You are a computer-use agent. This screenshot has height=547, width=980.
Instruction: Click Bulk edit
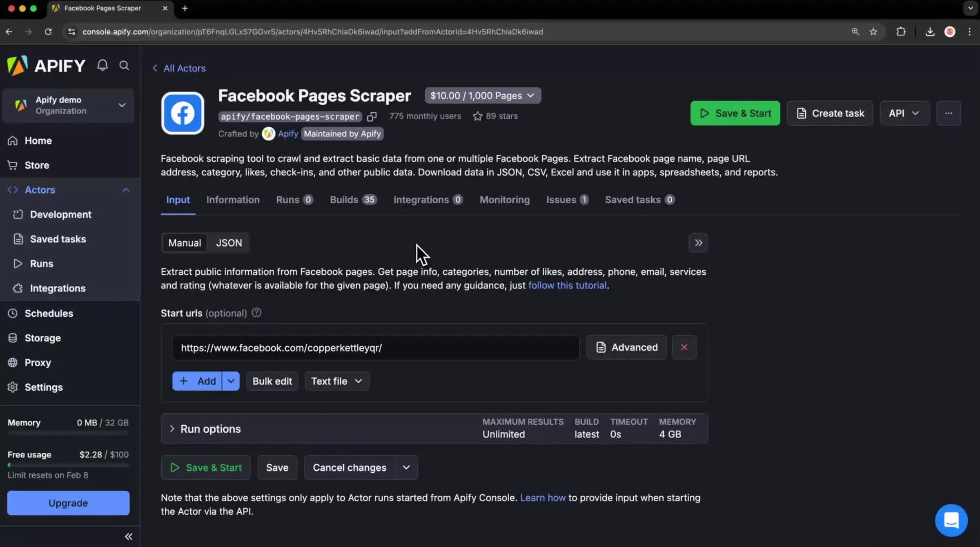272,381
